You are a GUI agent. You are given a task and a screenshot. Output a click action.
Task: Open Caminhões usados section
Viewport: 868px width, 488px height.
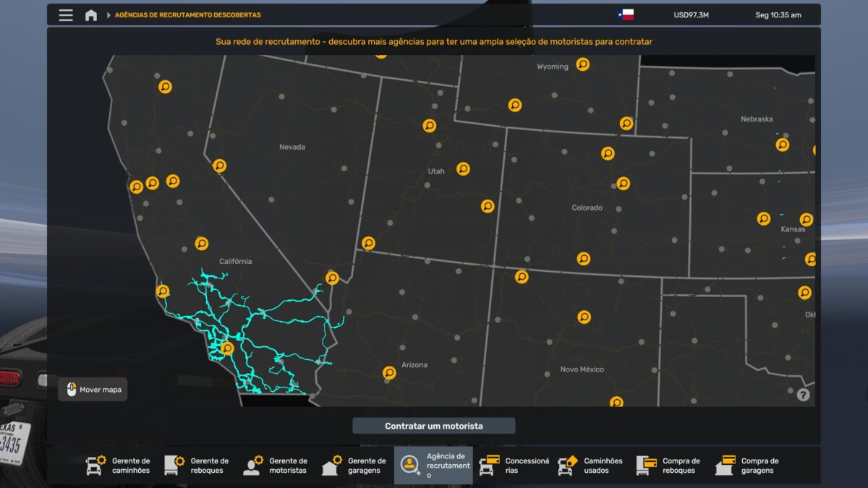click(x=590, y=466)
